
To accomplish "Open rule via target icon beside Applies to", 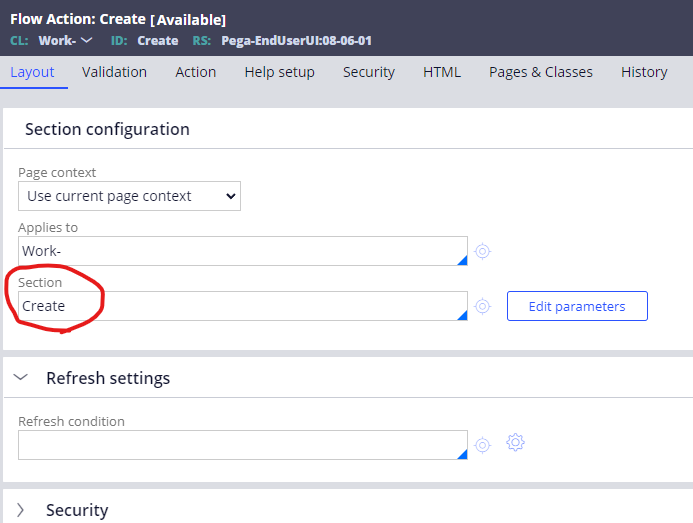I will tap(482, 251).
